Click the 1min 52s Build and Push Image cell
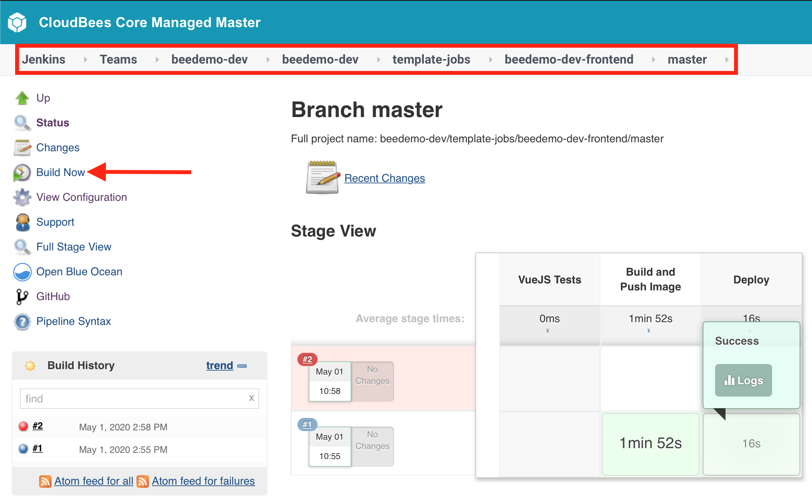Screen dimensions: 812x504 650,444
